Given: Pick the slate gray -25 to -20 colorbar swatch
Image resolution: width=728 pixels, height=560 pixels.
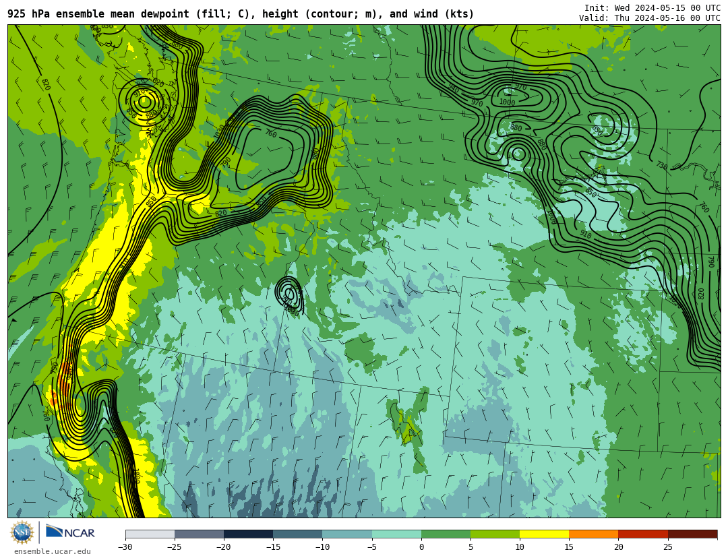Looking at the screenshot, I should (x=199, y=534).
